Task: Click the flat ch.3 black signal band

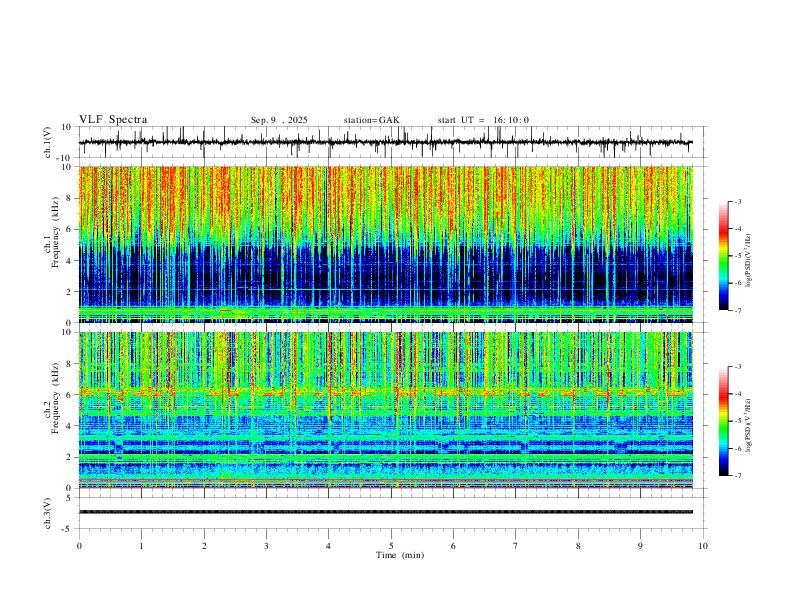Action: (385, 512)
